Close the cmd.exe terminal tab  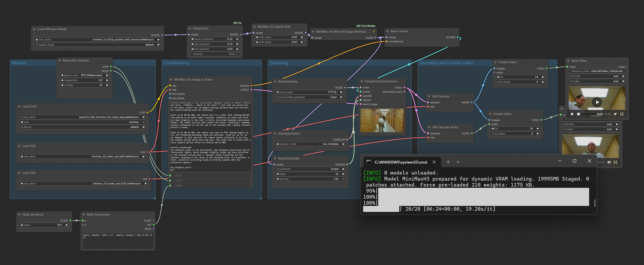[x=434, y=162]
